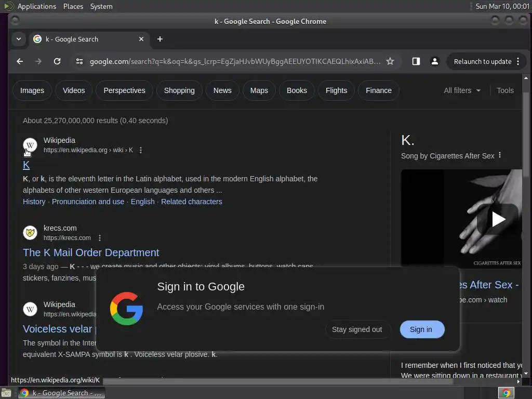Go back to previous page in Chrome
This screenshot has width=532, height=399.
click(20, 61)
